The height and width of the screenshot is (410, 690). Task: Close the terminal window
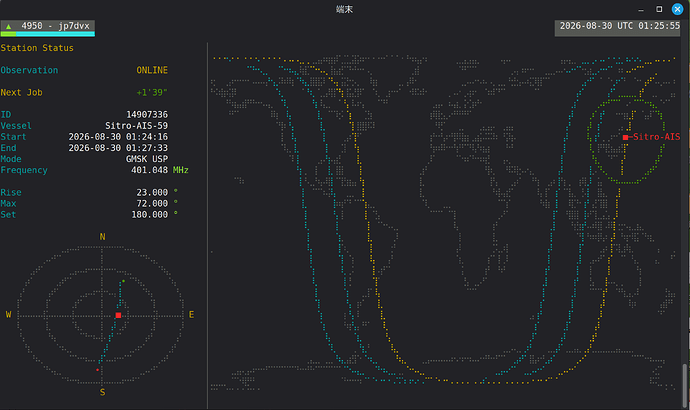678,9
